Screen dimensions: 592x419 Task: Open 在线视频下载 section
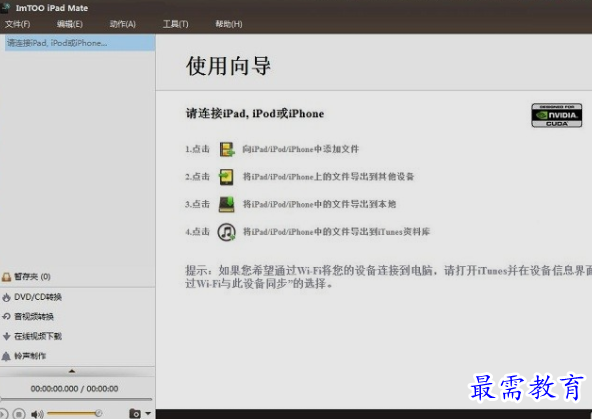pos(38,336)
